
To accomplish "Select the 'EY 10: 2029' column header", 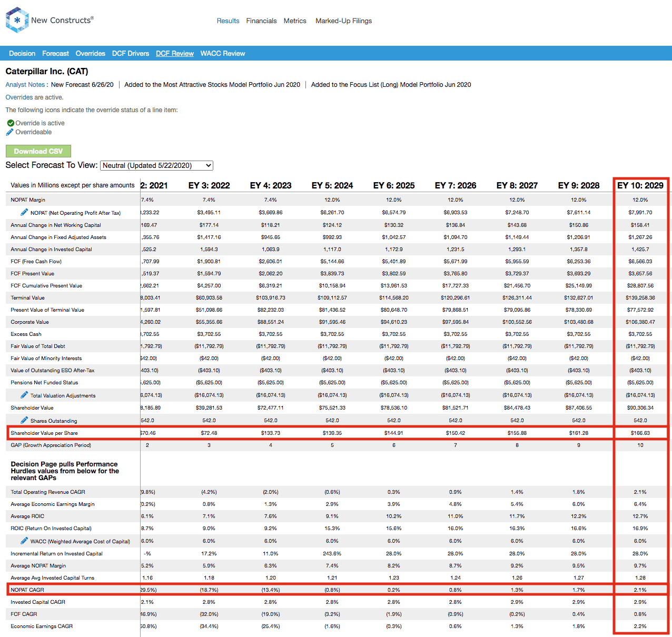I will coord(640,185).
